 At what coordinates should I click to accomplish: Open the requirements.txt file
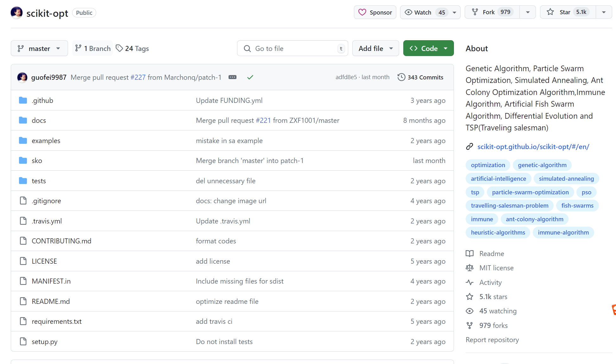click(57, 321)
